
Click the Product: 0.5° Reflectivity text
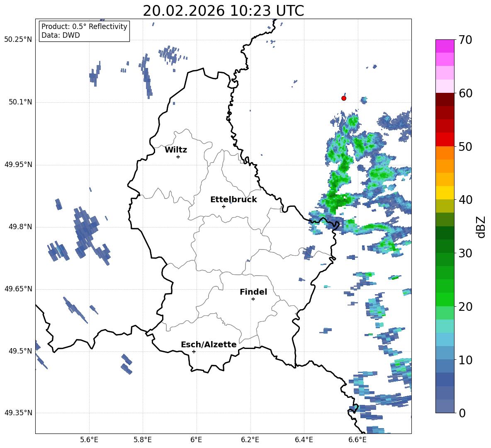(84, 26)
